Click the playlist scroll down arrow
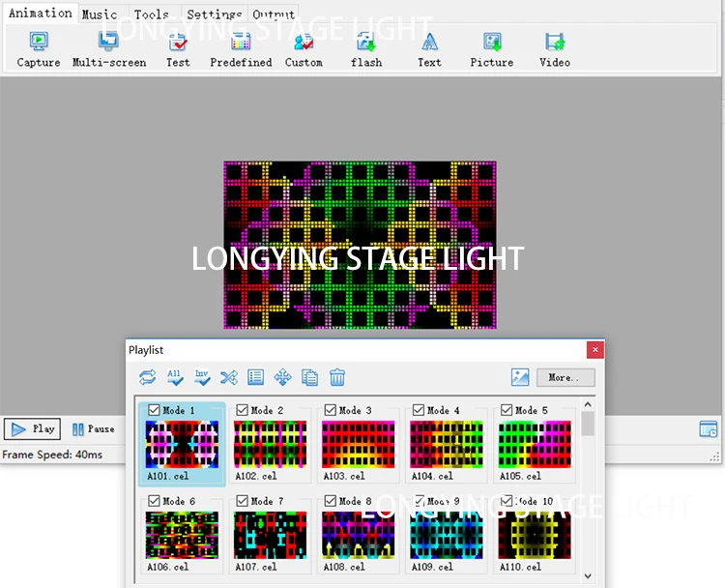The height and width of the screenshot is (588, 725). [588, 576]
